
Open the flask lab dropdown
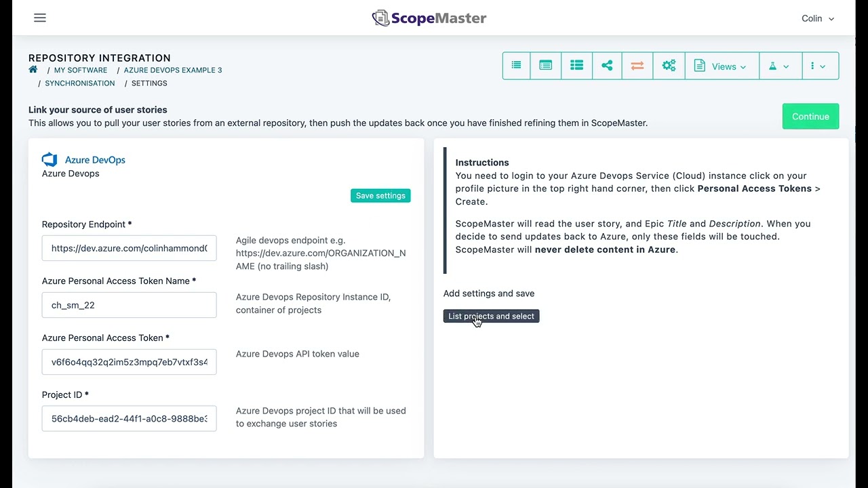point(779,66)
